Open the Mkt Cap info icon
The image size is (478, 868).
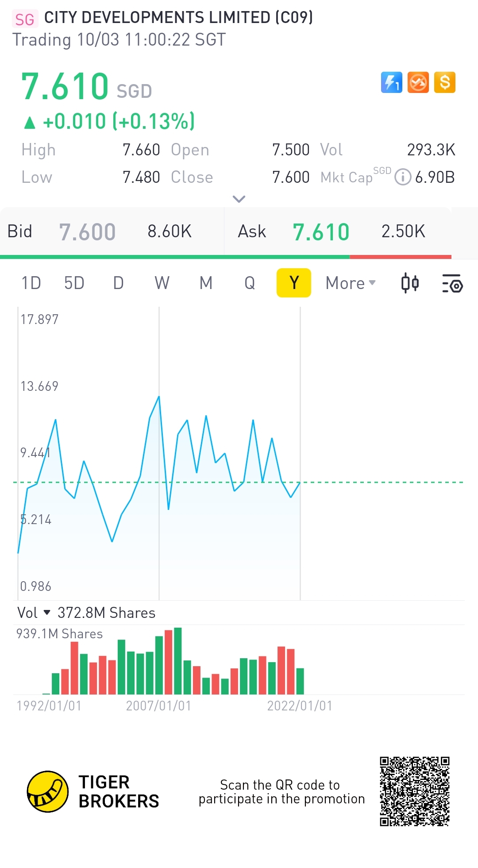pyautogui.click(x=403, y=177)
